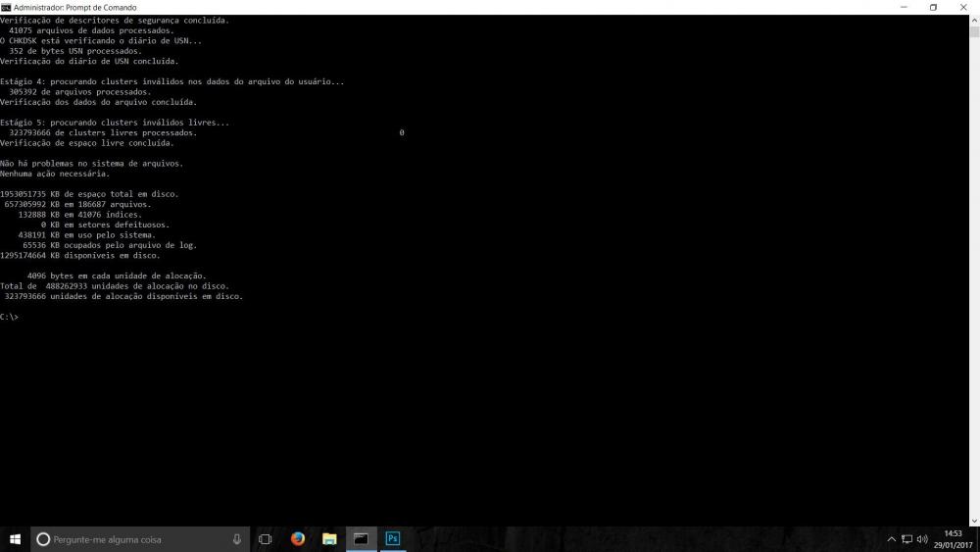Click '65536 KB ocupados pelo arquivo de log'
Screen dimensions: 980x552
pos(110,245)
